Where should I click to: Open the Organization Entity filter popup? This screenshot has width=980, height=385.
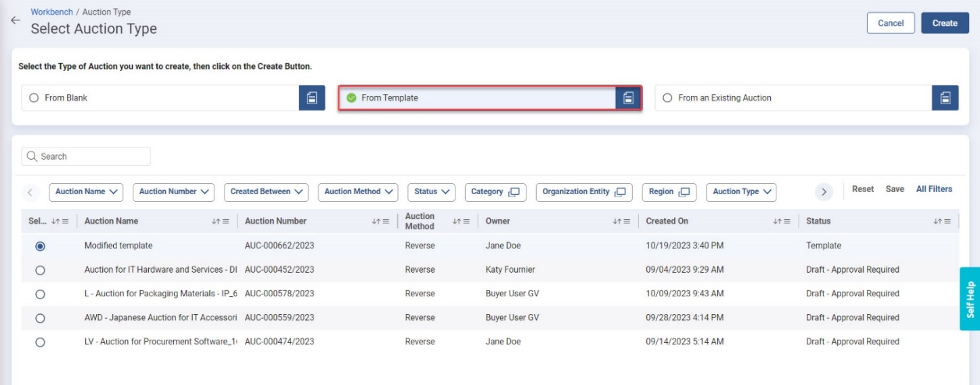[584, 192]
